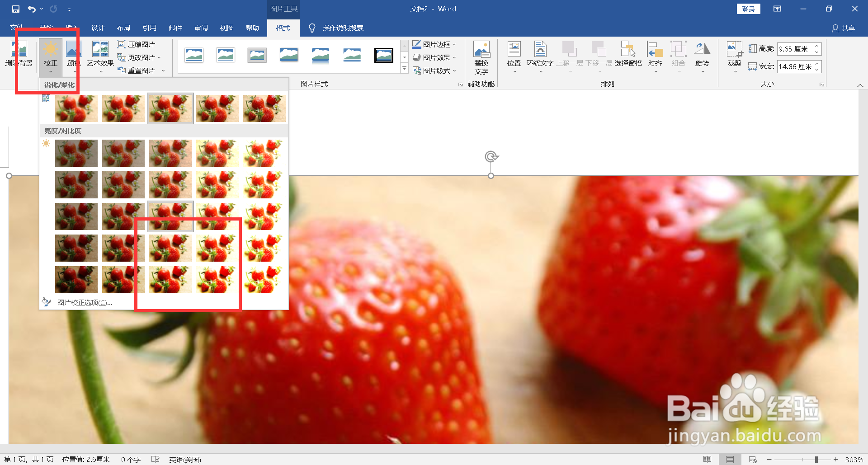The image size is (868, 465).
Task: Open Picture Corrections Options (图片校正选项)
Action: [x=85, y=302]
